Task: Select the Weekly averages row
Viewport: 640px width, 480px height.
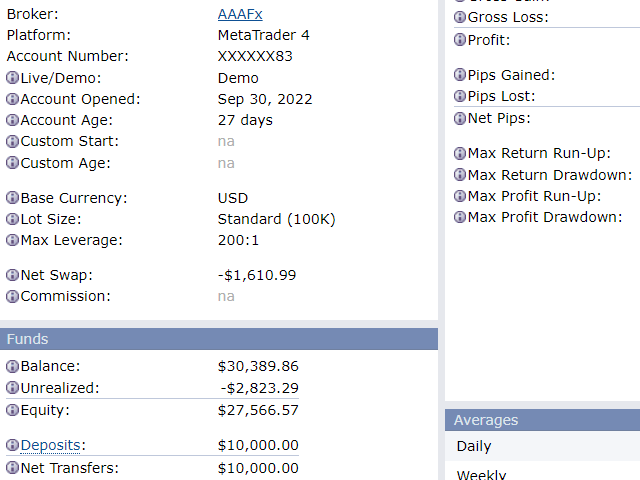Action: [x=542, y=472]
